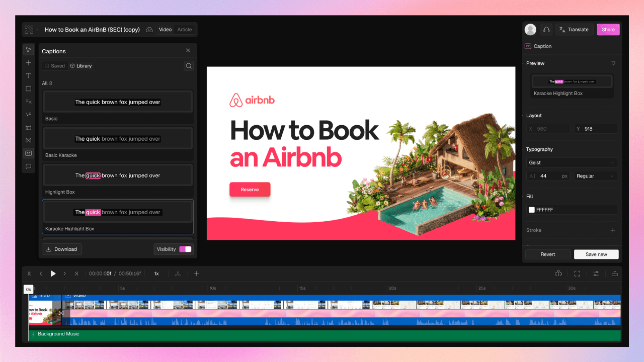The height and width of the screenshot is (362, 644).
Task: Jump to timeline start
Action: (x=29, y=274)
